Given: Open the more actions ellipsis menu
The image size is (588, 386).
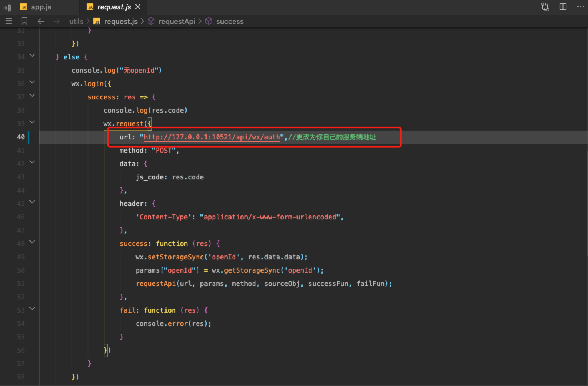Looking at the screenshot, I should [581, 7].
